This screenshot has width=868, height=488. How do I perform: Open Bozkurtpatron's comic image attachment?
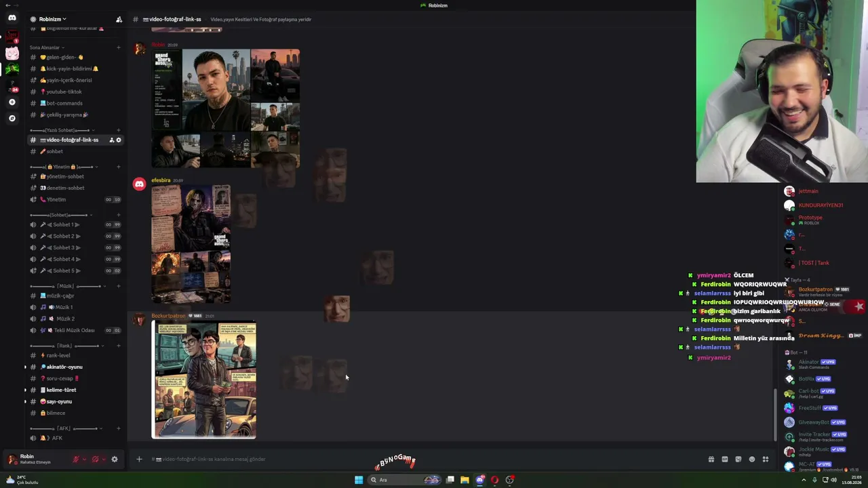point(203,380)
